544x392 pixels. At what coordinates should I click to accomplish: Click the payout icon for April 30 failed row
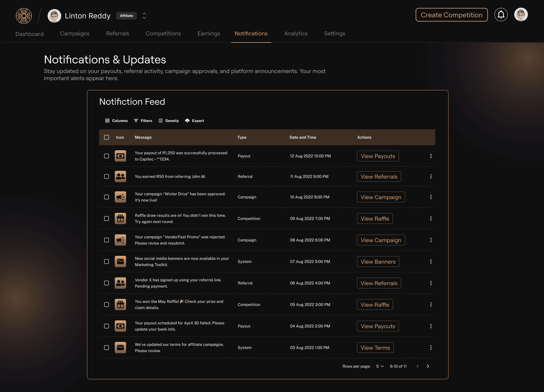120,326
